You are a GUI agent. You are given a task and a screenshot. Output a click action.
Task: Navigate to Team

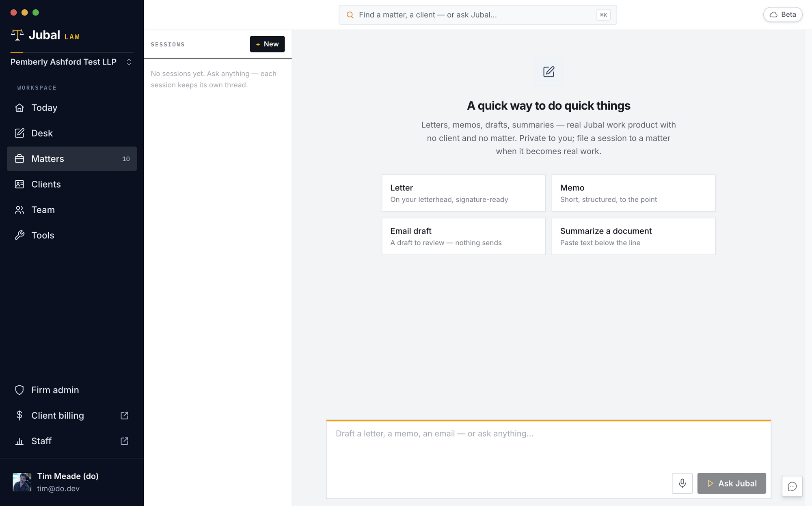point(72,210)
